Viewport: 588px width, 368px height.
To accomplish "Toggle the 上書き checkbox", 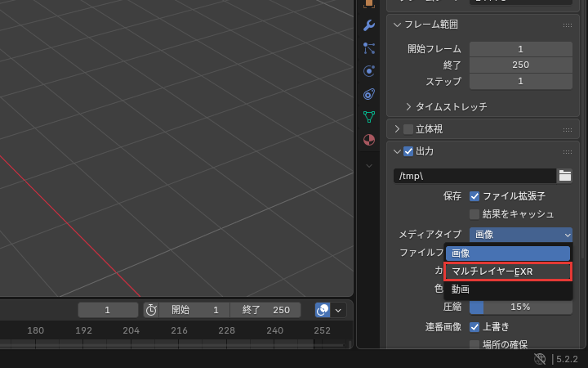I will 474,326.
